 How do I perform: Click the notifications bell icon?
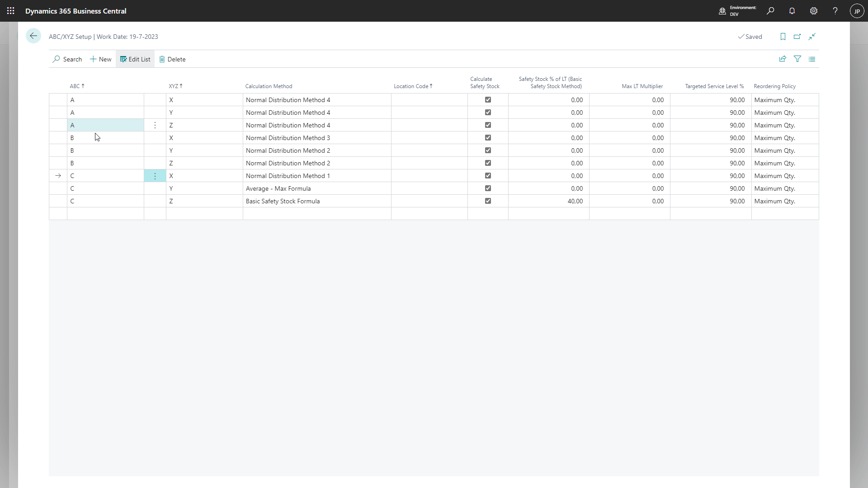click(x=792, y=11)
